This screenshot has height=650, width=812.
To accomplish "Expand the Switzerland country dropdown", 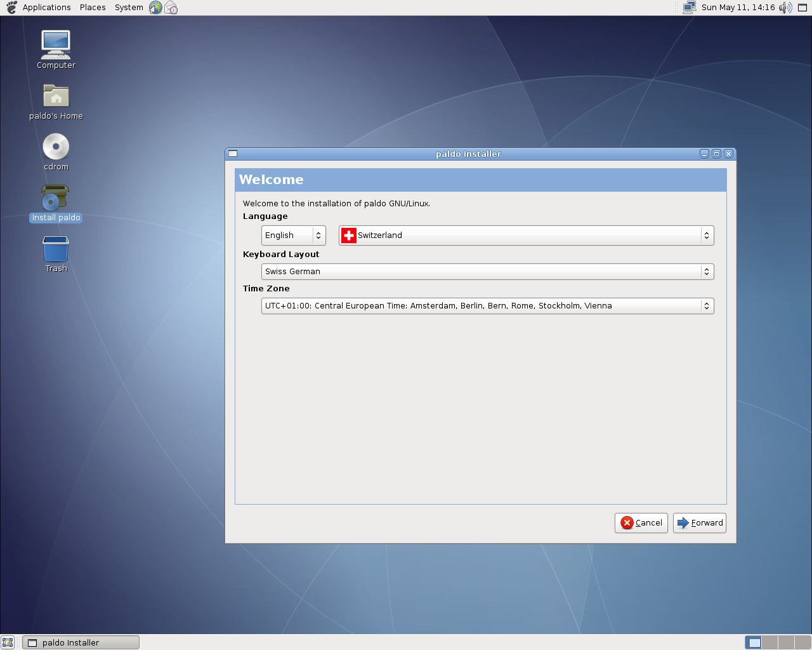I will [x=527, y=235].
